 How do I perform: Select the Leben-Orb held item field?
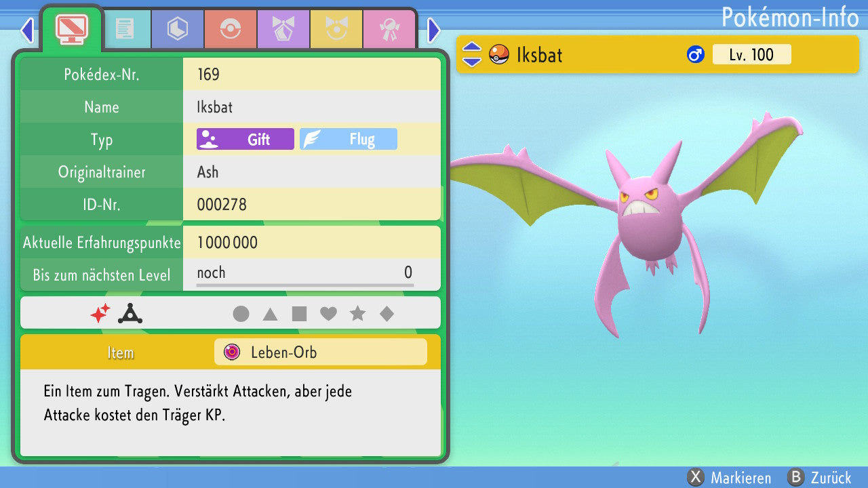[x=320, y=352]
